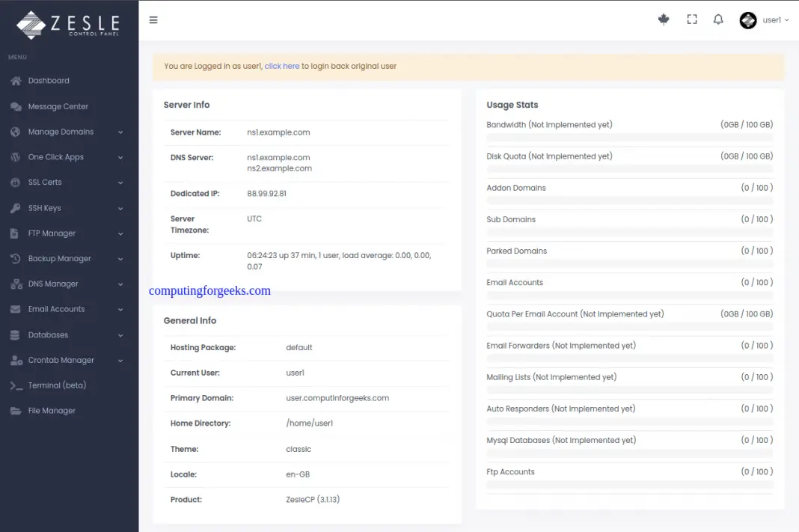The width and height of the screenshot is (799, 532).
Task: Launch the Terminal (beta) from the sidebar
Action: (14, 385)
